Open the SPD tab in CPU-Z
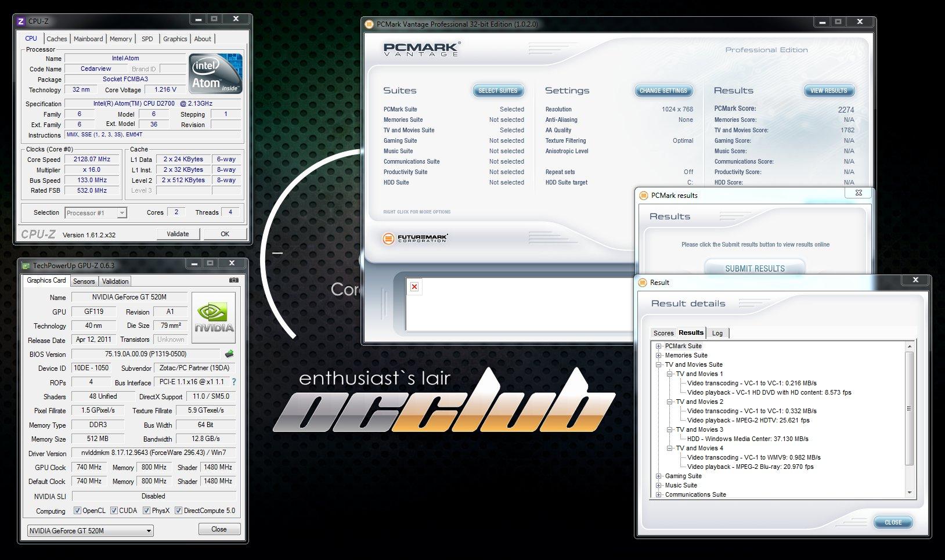This screenshot has width=945, height=560. click(147, 39)
